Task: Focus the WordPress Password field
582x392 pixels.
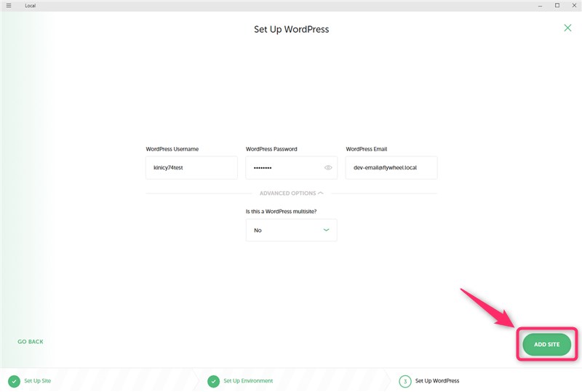Action: 292,168
